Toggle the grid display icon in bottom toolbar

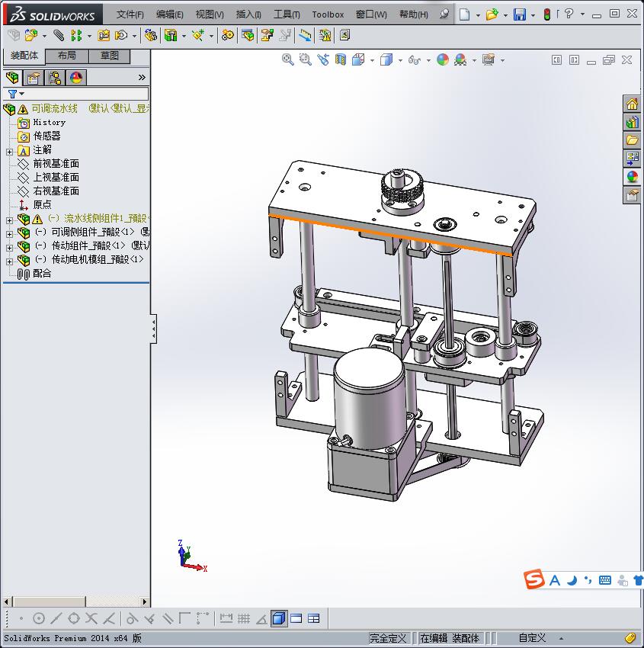click(244, 618)
